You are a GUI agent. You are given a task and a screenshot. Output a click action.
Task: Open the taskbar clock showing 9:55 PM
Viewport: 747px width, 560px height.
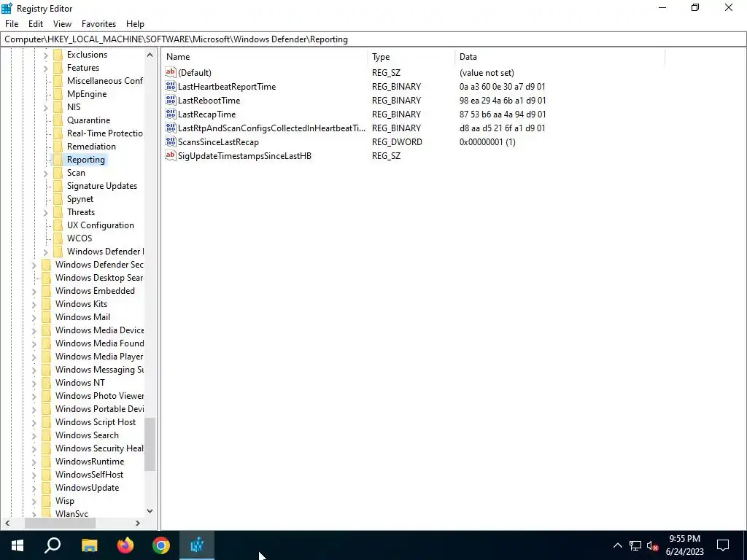[684, 545]
